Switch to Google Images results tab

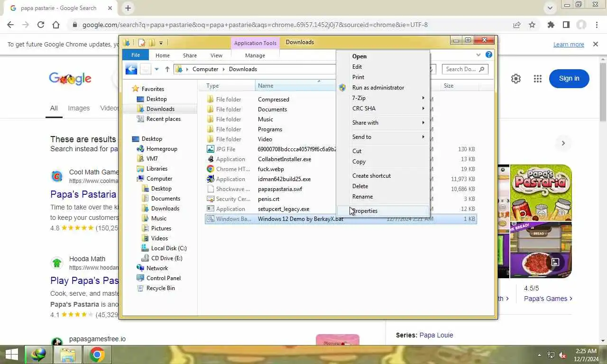[79, 108]
